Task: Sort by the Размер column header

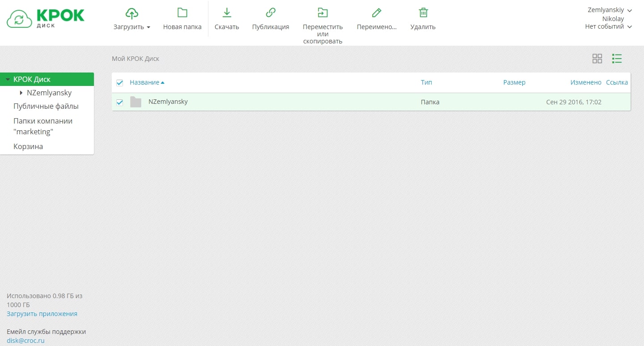Action: [x=514, y=82]
